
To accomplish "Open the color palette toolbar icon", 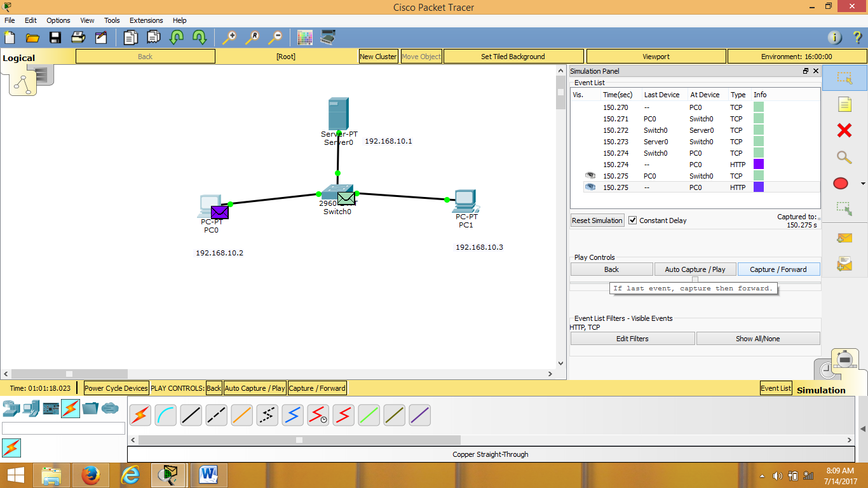I will (x=304, y=37).
